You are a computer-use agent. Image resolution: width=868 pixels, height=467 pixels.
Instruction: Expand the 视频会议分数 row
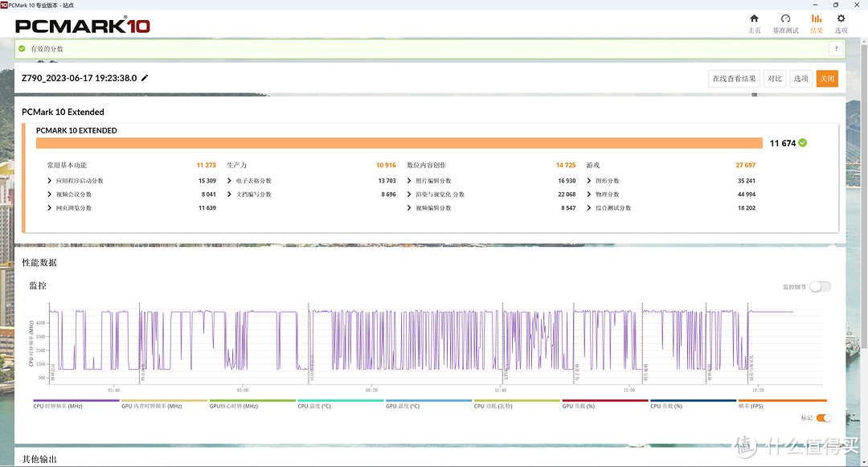[x=49, y=195]
